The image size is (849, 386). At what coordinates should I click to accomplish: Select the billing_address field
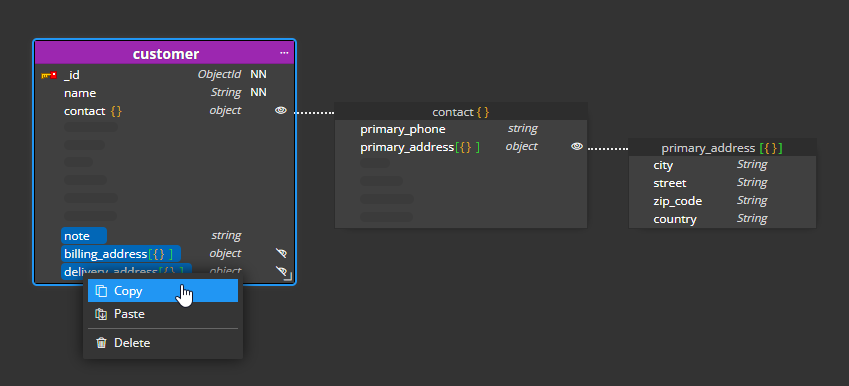121,253
